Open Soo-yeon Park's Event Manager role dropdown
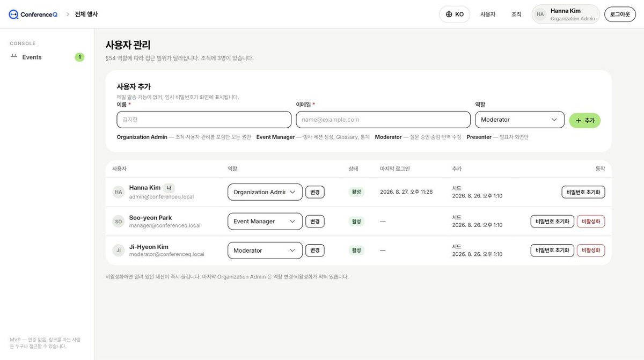Image resolution: width=644 pixels, height=360 pixels. point(265,221)
